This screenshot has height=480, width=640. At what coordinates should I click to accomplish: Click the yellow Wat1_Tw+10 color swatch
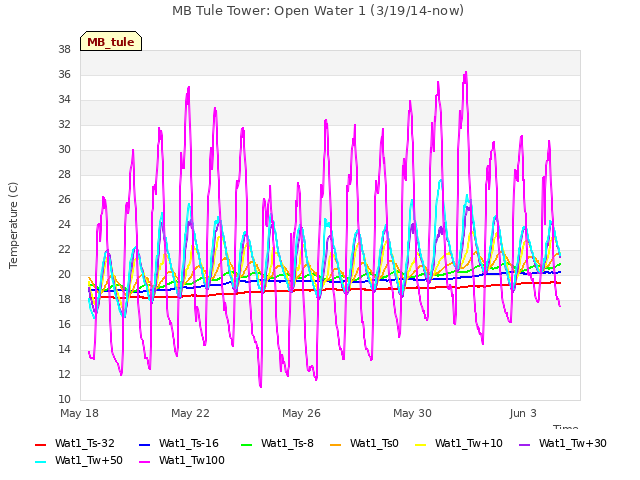point(420,444)
